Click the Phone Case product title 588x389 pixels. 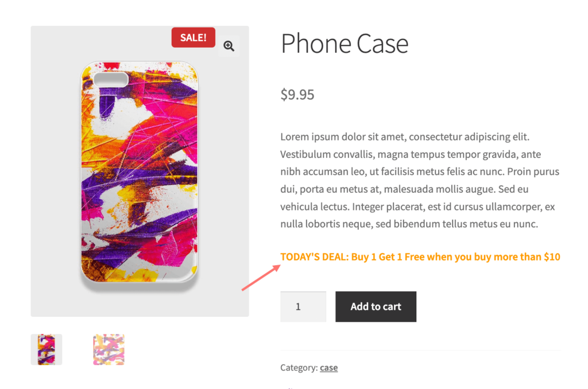click(x=345, y=44)
